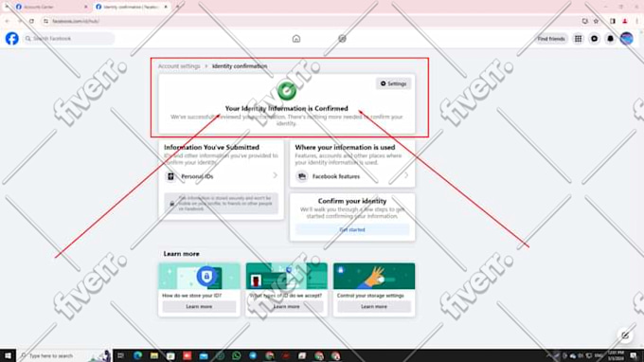Open the account profile picture menu
The width and height of the screenshot is (644, 362).
coord(626,39)
